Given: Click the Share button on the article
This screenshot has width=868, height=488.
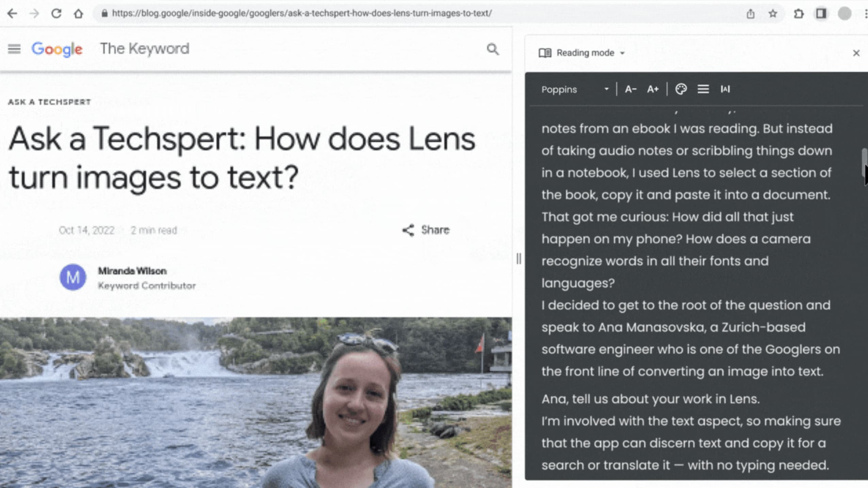Looking at the screenshot, I should pos(426,230).
